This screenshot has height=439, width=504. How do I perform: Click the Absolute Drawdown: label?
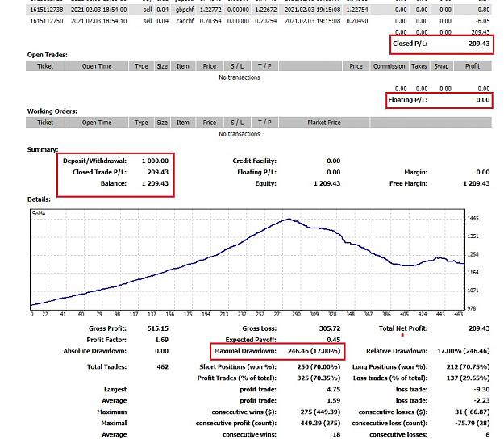tap(95, 351)
